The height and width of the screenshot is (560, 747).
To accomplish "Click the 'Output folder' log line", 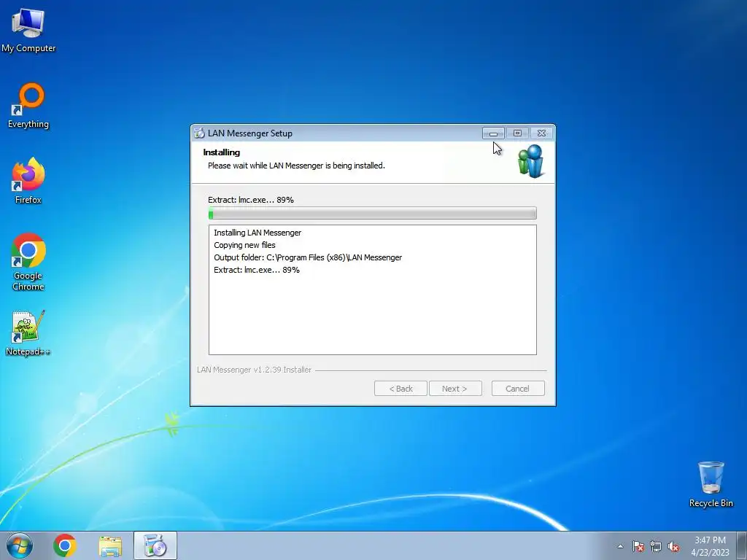I will click(x=308, y=257).
